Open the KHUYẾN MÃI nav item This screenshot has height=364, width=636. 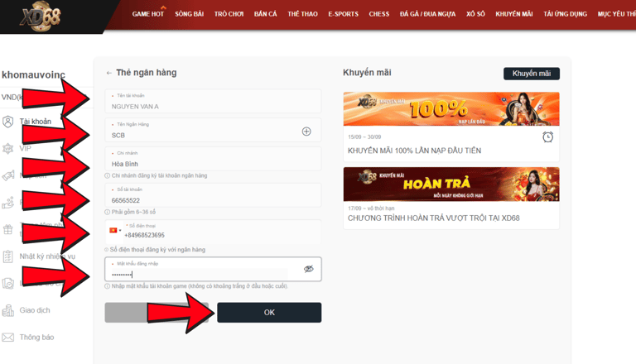[514, 14]
